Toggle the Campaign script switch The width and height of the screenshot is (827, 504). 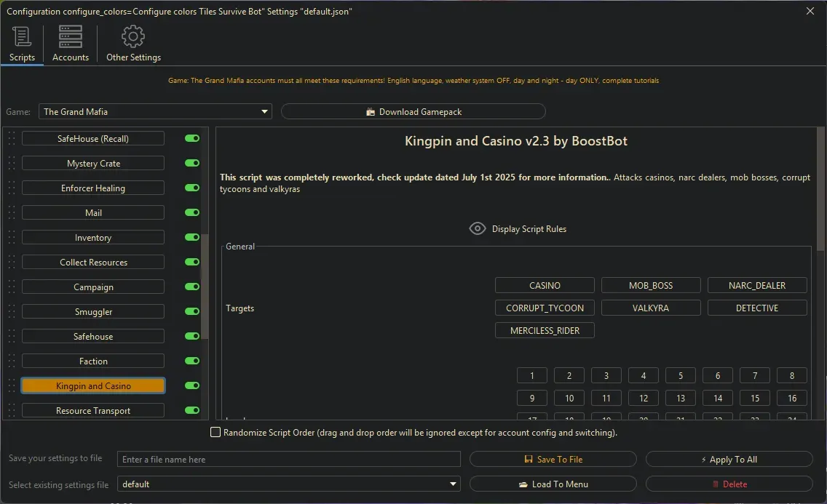click(192, 287)
